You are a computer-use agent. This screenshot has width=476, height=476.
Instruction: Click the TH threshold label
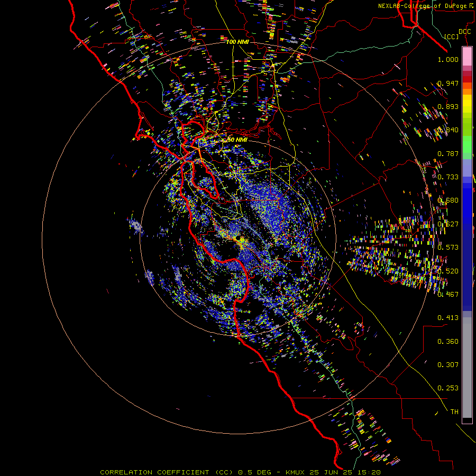coord(454,412)
